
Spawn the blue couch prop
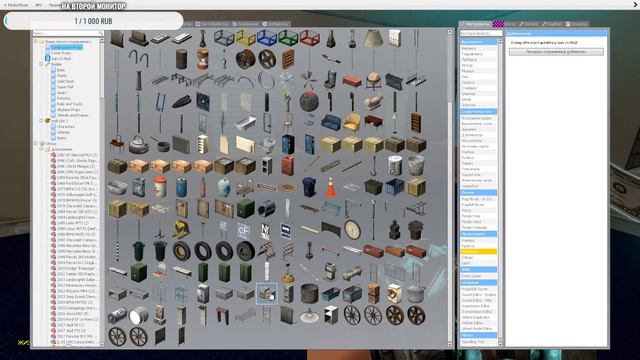(x=331, y=123)
